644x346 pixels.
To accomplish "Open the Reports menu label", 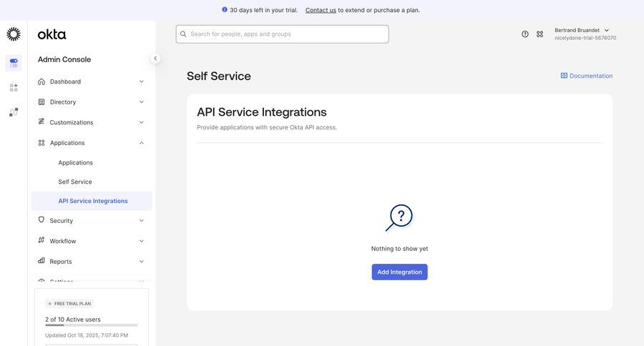I will 61,262.
